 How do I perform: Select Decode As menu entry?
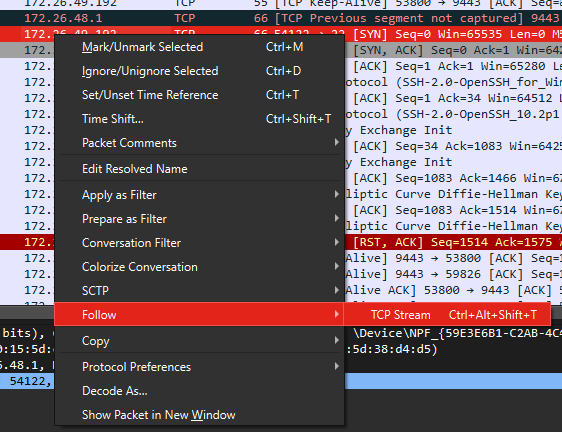(x=199, y=390)
